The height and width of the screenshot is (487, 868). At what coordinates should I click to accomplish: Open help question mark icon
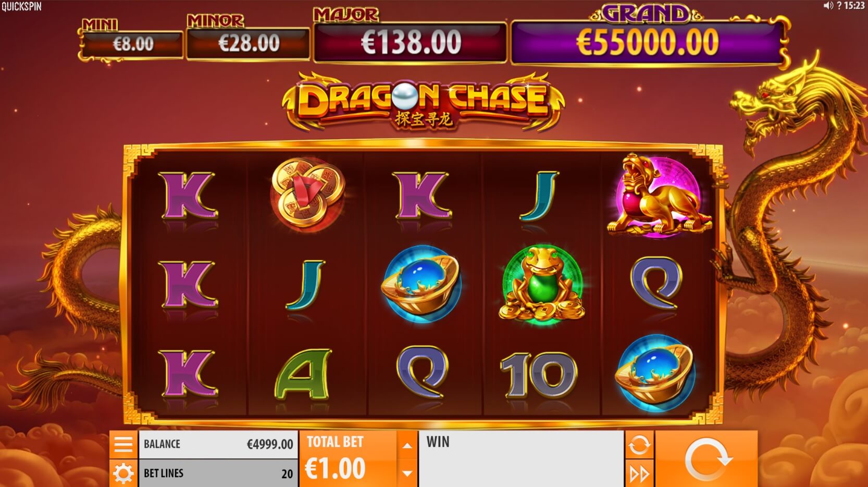(839, 6)
